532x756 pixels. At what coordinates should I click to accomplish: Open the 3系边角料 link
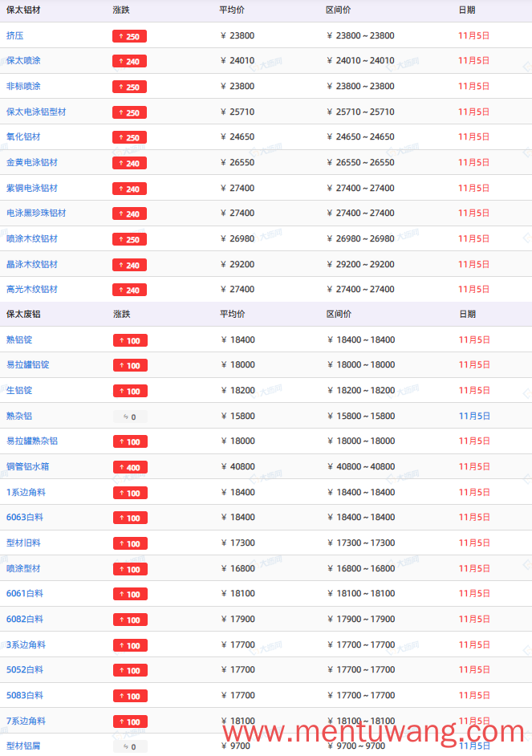(26, 644)
